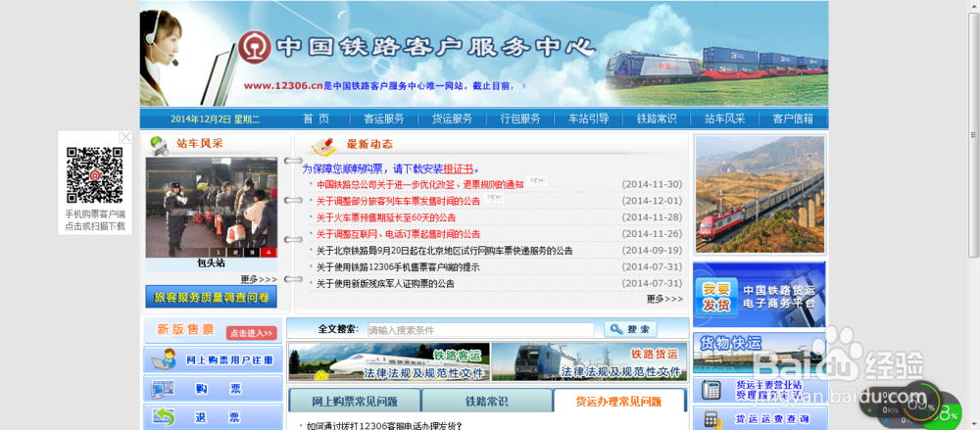Click the China Railway red logo
The height and width of the screenshot is (430, 980).
click(255, 47)
